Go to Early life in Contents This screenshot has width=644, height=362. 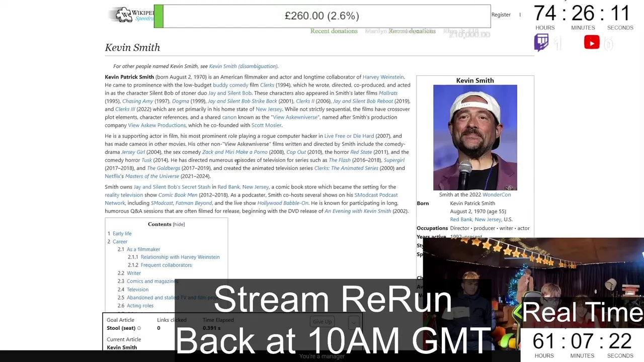coord(122,234)
